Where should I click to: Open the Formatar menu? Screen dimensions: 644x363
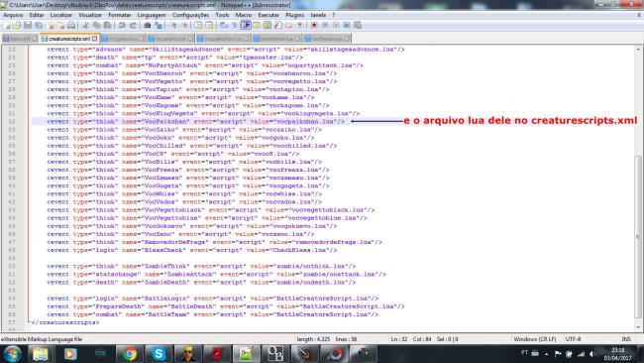(120, 15)
